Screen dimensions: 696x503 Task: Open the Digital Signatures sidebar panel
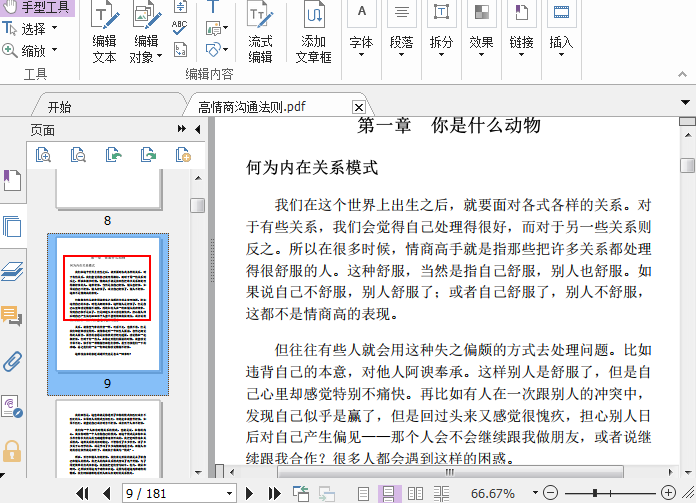12,407
